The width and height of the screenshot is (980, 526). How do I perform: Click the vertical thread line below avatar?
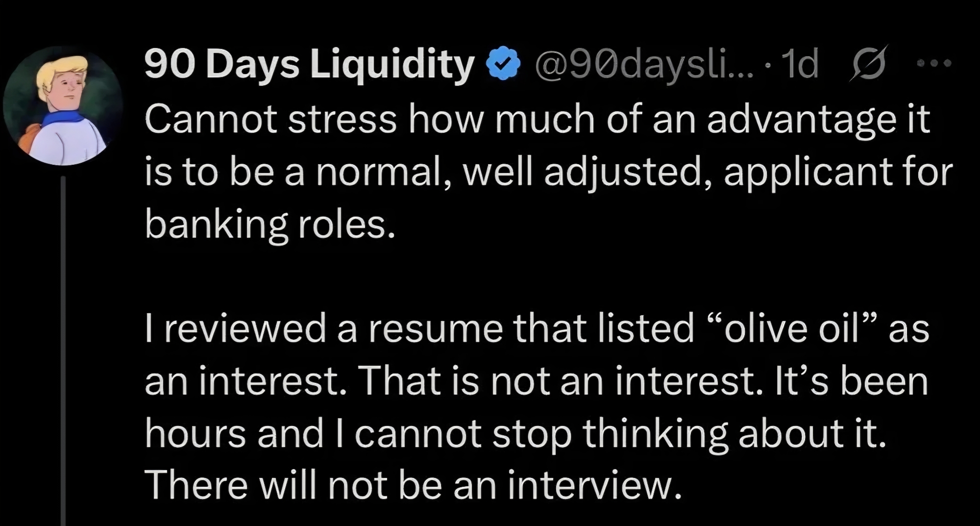coord(63,343)
